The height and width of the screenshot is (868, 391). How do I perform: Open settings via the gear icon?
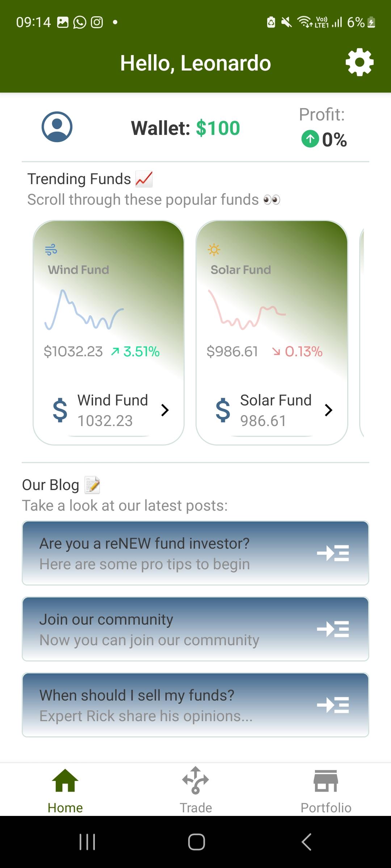360,63
